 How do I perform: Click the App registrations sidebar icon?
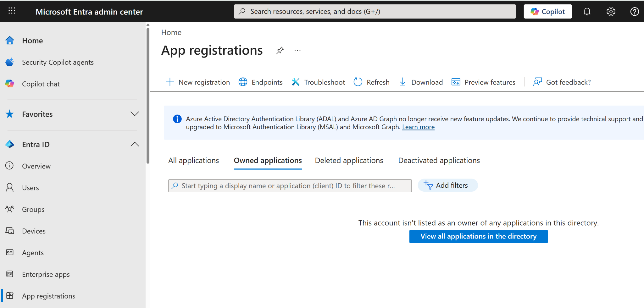10,296
